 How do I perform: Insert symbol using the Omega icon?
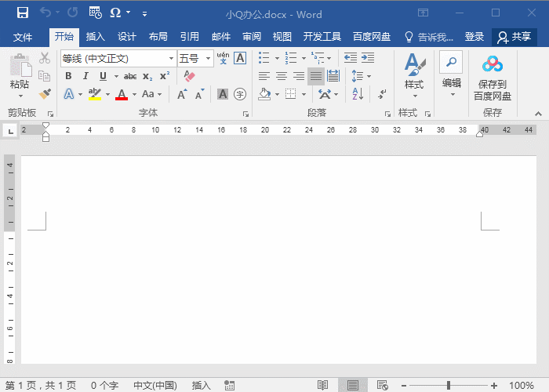(x=115, y=13)
